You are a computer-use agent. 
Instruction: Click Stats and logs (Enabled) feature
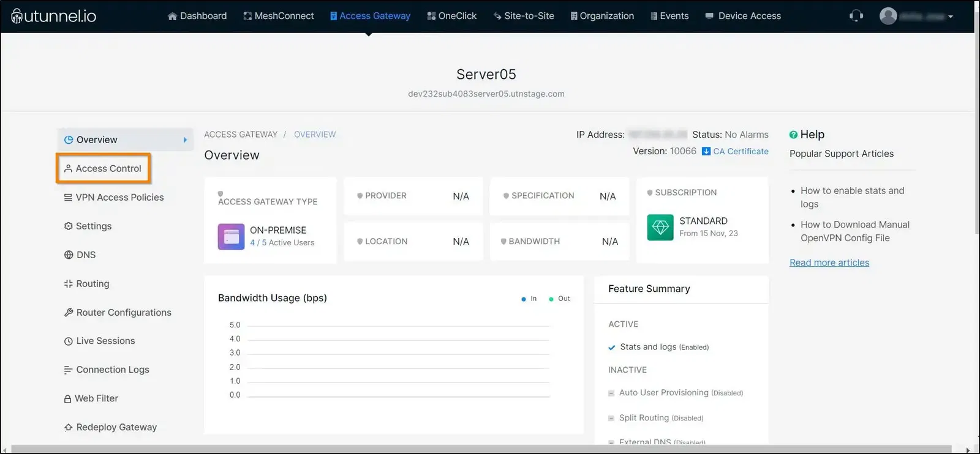[x=664, y=347]
